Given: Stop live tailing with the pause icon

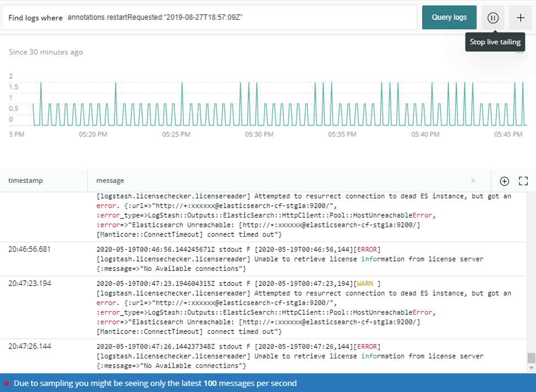Looking at the screenshot, I should pos(493,18).
